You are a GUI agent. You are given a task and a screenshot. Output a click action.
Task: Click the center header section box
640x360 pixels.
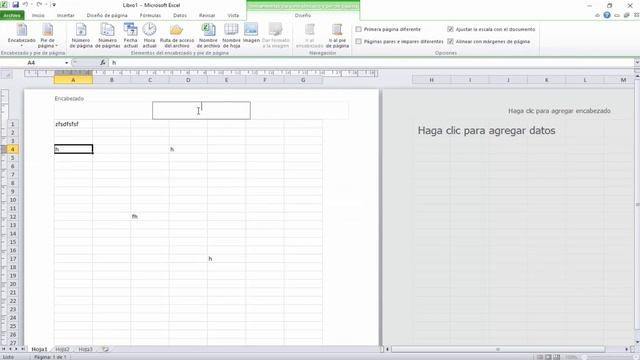pos(201,111)
